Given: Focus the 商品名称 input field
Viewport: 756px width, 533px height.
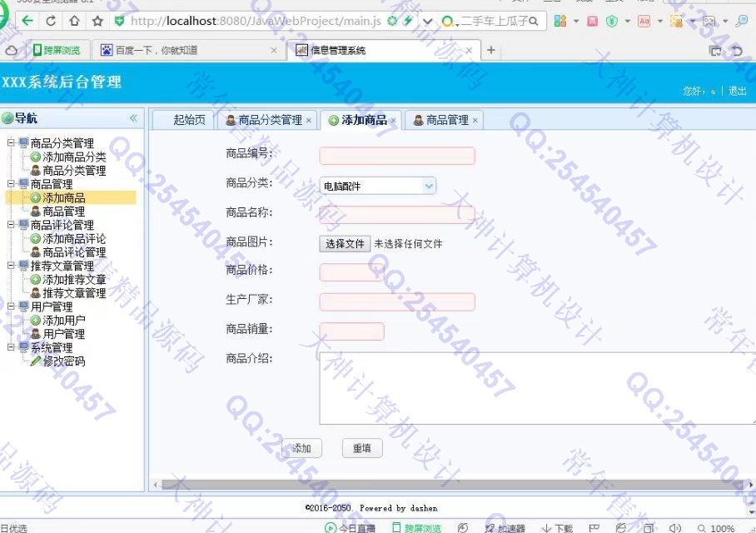Looking at the screenshot, I should [x=397, y=215].
